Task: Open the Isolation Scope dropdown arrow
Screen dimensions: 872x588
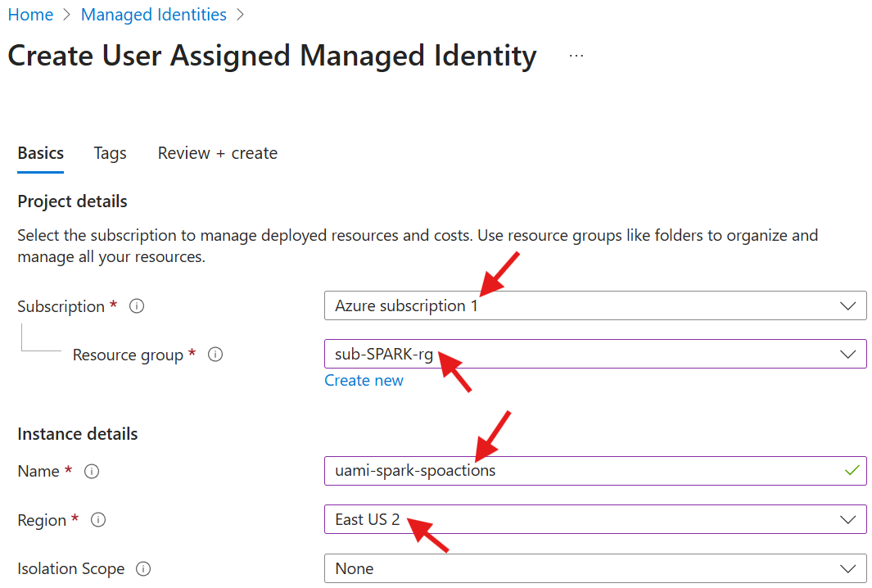Action: coord(847,568)
